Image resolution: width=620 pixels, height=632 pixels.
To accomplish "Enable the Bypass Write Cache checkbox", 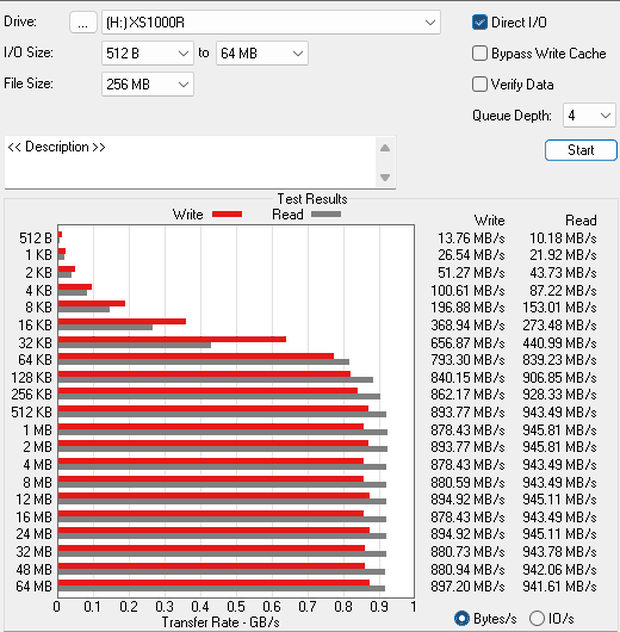I will click(480, 53).
